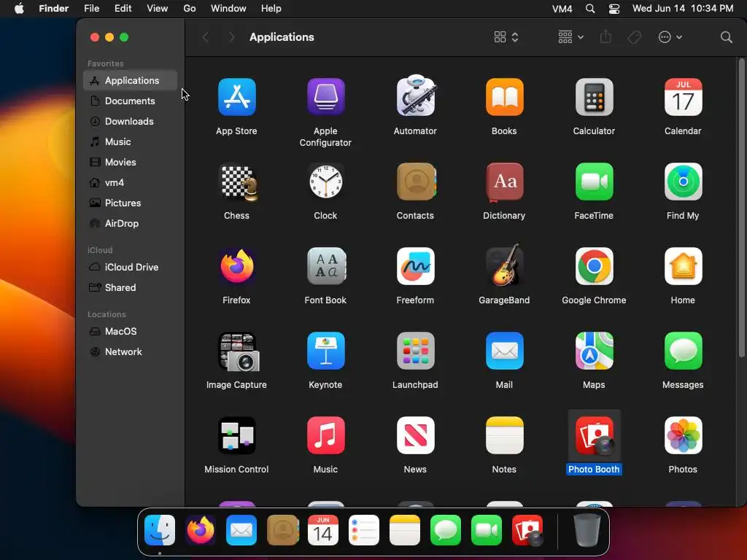Select the Notes icon in Applications grid
Image resolution: width=747 pixels, height=560 pixels.
tap(505, 435)
